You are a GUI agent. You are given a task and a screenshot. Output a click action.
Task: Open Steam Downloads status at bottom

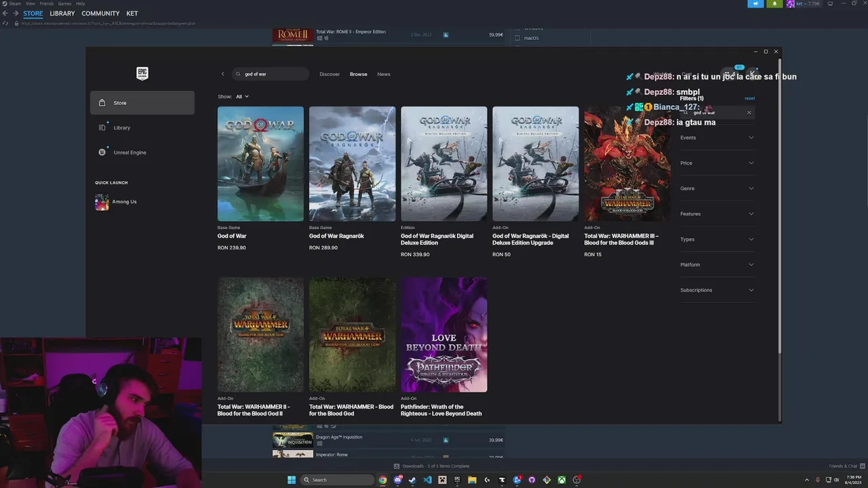(432, 466)
